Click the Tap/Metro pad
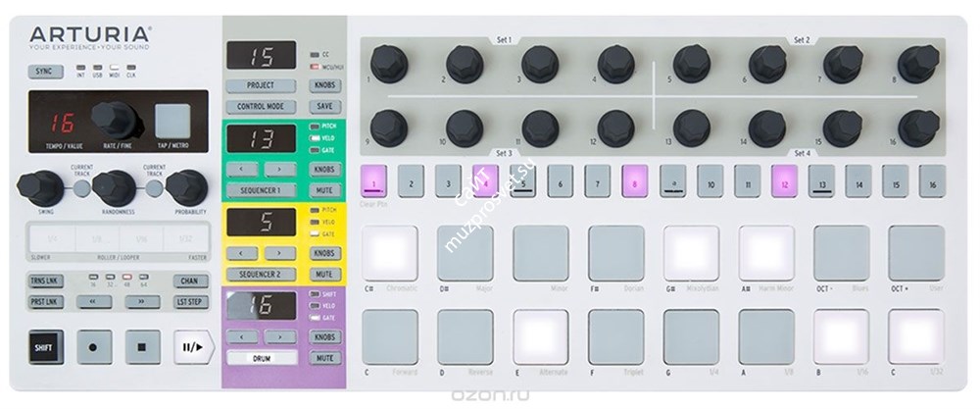 click(172, 121)
